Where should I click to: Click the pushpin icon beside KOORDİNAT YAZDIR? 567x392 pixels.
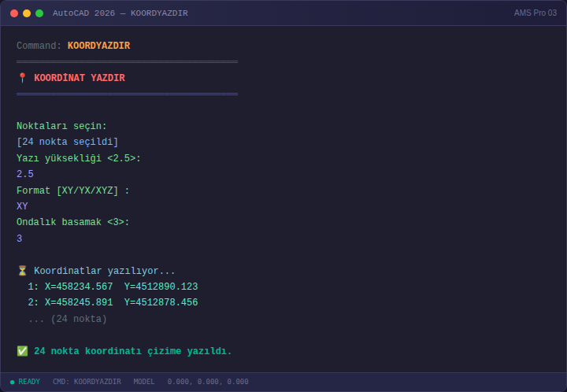coord(22,78)
